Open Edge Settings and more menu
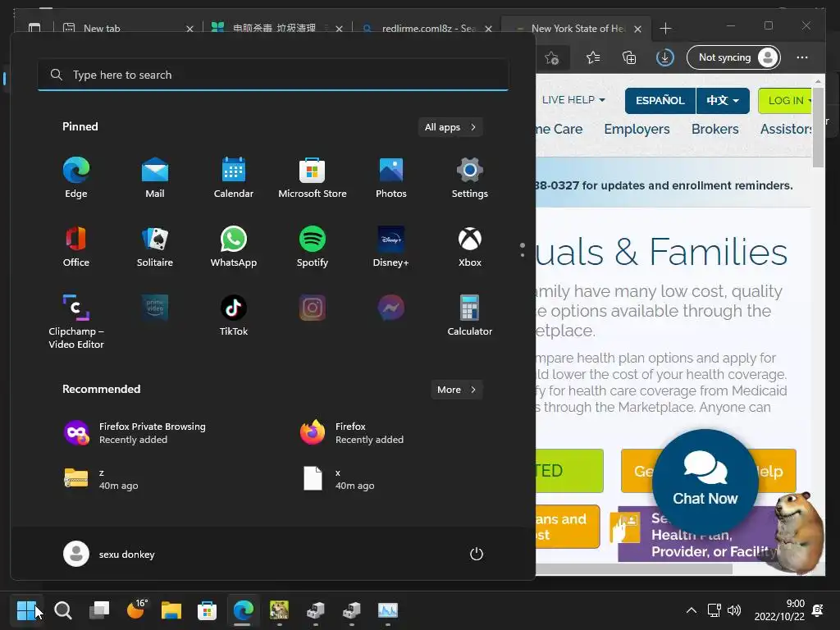Image resolution: width=840 pixels, height=630 pixels. (802, 57)
